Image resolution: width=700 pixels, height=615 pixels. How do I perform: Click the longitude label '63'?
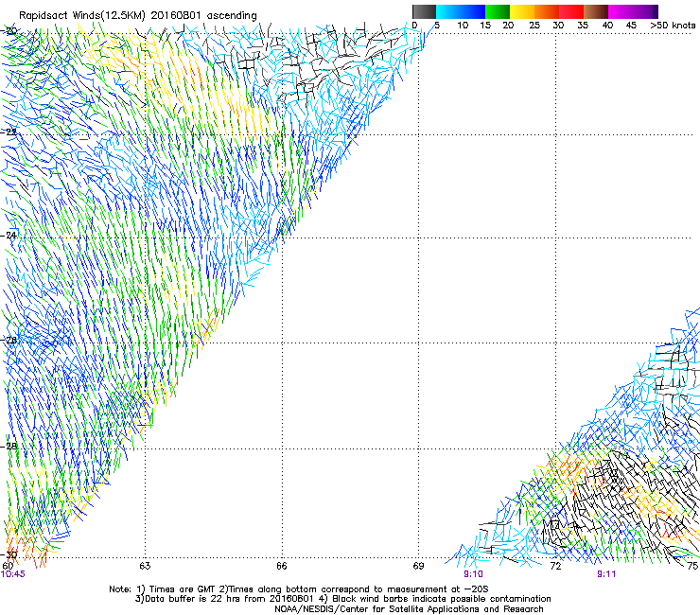point(145,566)
